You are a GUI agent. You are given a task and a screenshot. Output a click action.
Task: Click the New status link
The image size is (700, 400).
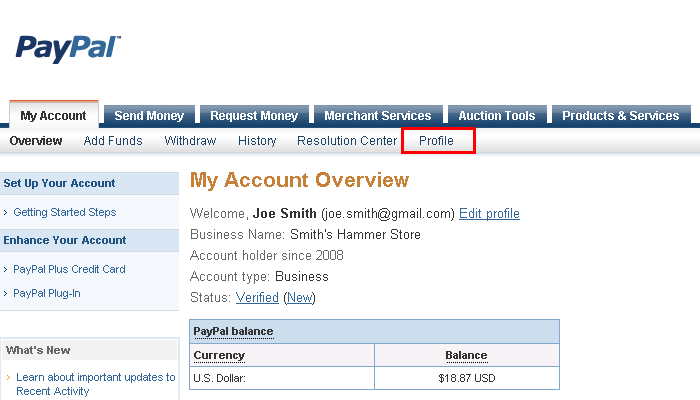point(300,297)
